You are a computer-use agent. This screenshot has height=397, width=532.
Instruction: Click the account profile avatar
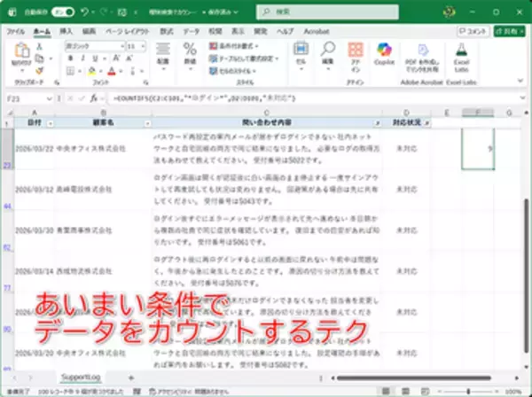pyautogui.click(x=449, y=12)
